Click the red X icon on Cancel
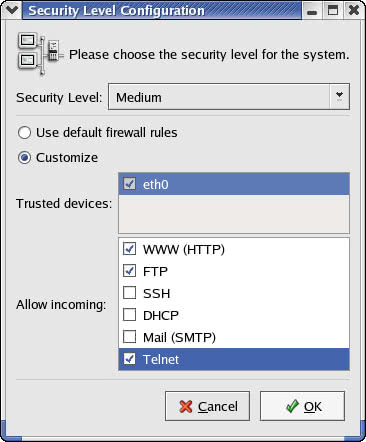The height and width of the screenshot is (442, 366). tap(186, 406)
